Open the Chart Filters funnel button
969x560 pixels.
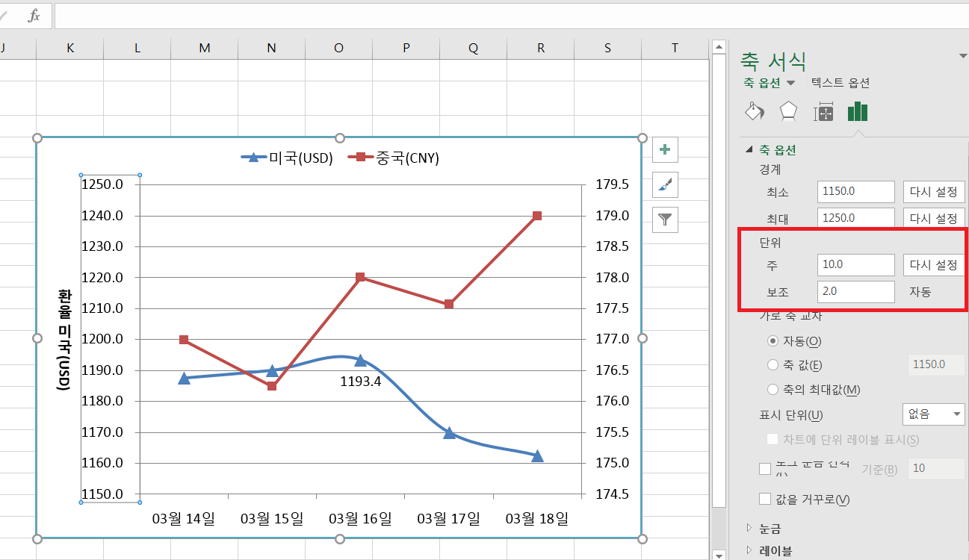(665, 220)
